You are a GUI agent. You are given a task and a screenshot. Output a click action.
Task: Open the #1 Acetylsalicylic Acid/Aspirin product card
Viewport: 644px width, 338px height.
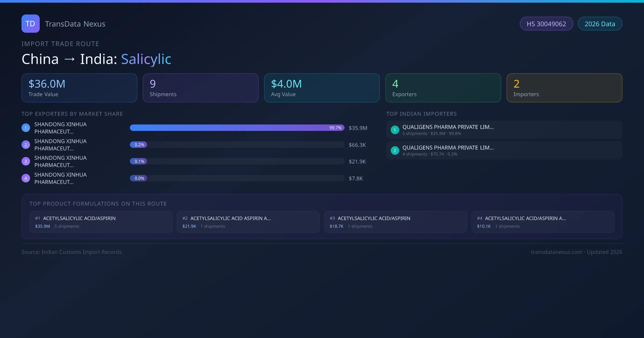coord(101,222)
